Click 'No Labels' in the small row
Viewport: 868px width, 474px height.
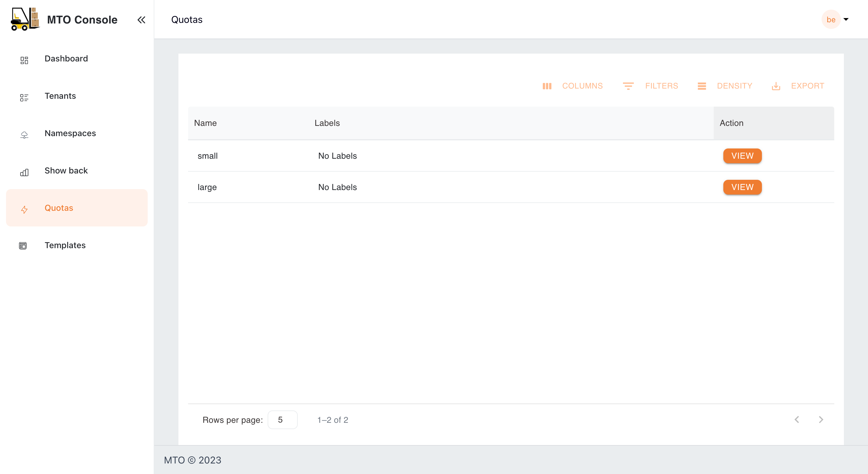tap(337, 156)
